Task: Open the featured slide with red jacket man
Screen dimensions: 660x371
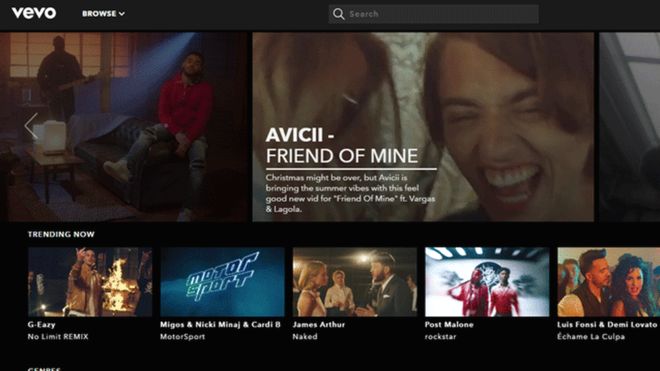Action: 123,127
